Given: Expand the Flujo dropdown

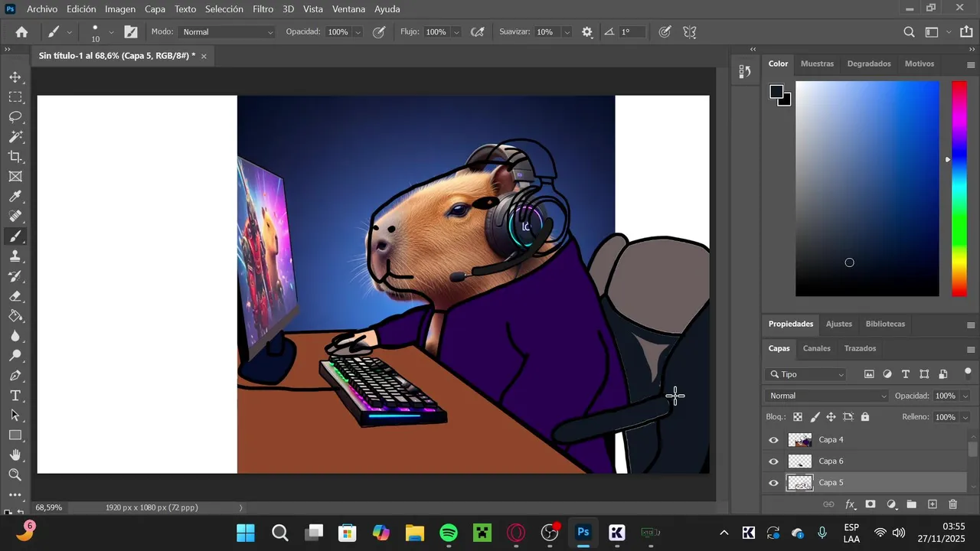Looking at the screenshot, I should [x=456, y=32].
